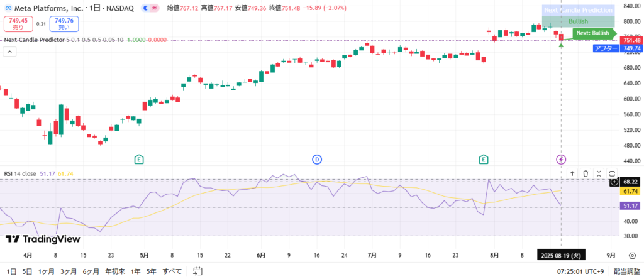Select the 1ヶ月 time range
Screen dimensions: 644x279
(x=47, y=271)
